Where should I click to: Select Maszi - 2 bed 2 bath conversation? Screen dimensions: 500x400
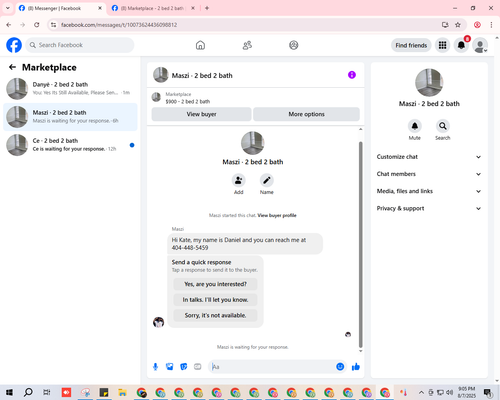(x=70, y=117)
